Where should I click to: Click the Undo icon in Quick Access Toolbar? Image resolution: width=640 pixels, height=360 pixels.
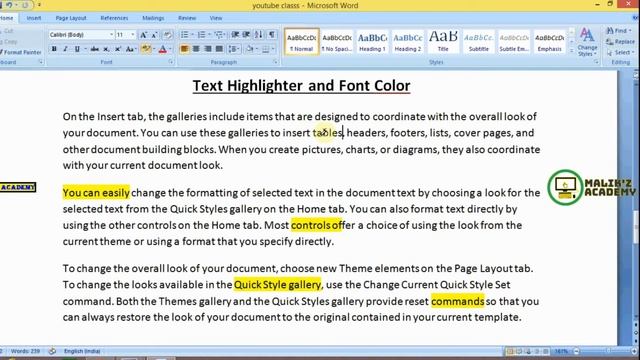9,5
